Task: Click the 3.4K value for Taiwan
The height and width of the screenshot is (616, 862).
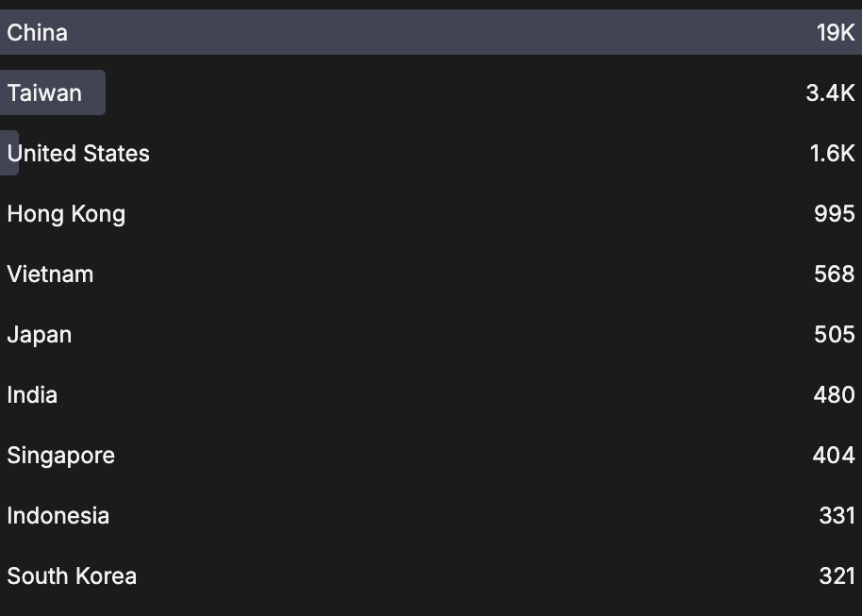Action: [830, 93]
